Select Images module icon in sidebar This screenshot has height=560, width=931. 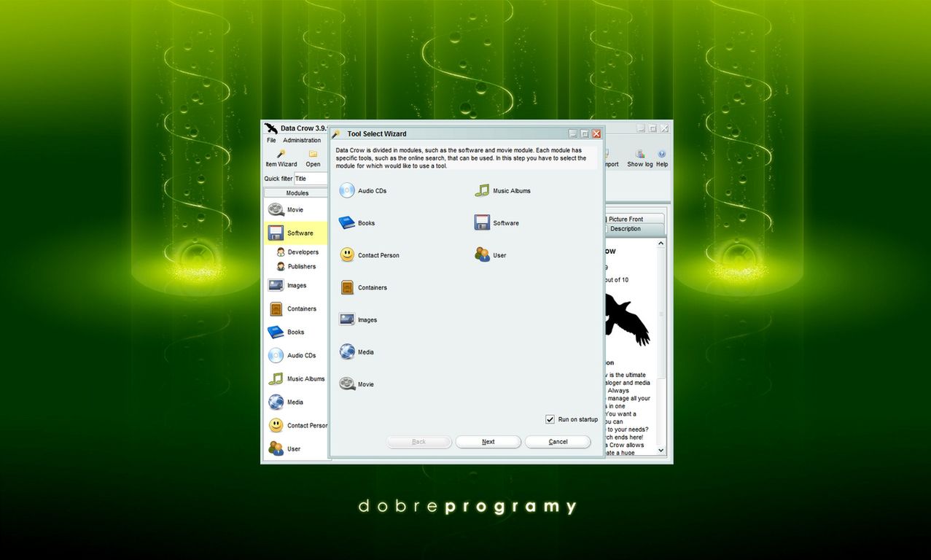point(276,286)
